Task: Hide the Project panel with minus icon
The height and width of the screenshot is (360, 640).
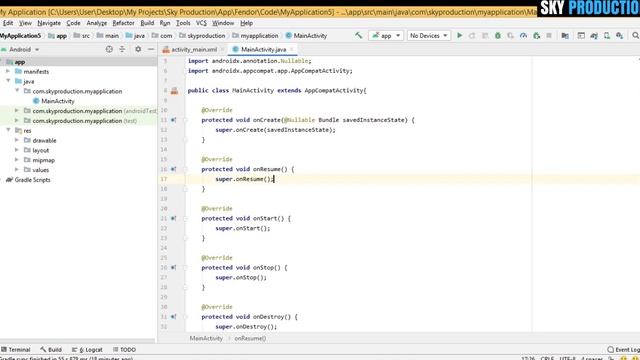Action: [151, 49]
